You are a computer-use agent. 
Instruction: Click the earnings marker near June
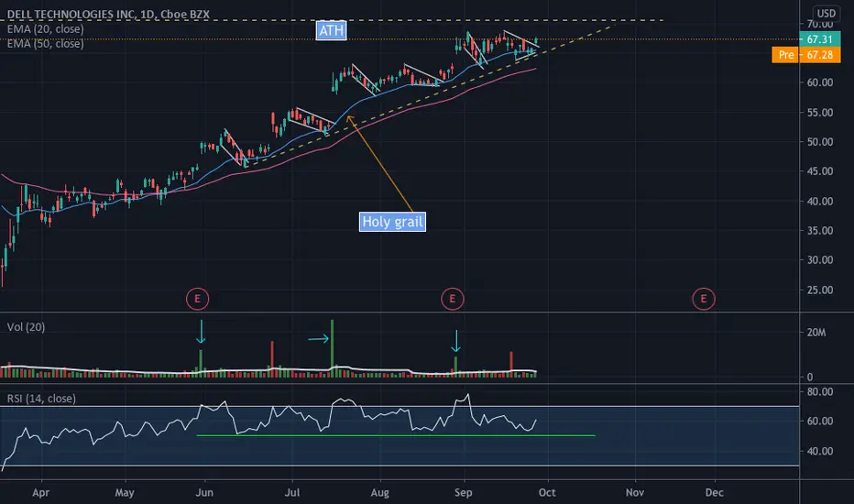point(197,299)
